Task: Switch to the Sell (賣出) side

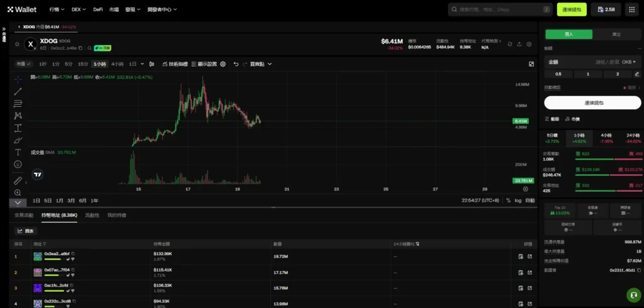Action: 616,35
